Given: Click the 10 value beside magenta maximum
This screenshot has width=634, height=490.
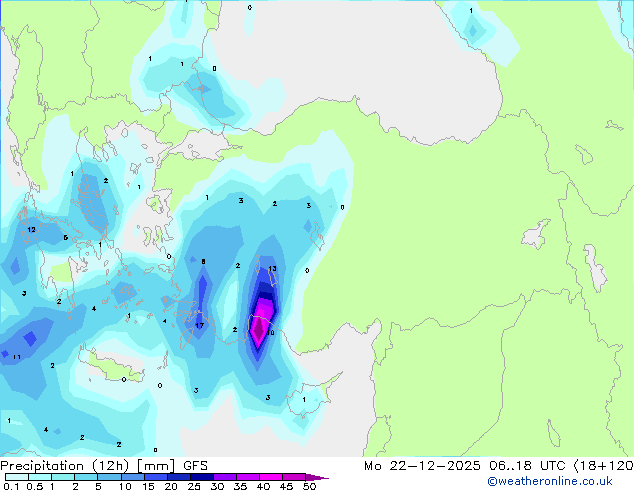Looking at the screenshot, I should [271, 332].
